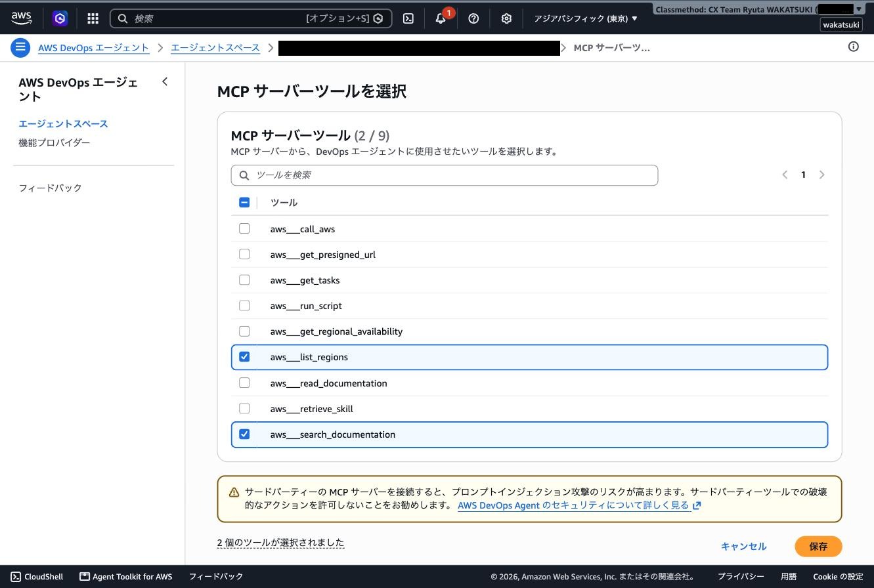Open Cookie の設定 in the footer
Image resolution: width=874 pixels, height=588 pixels.
pos(838,577)
